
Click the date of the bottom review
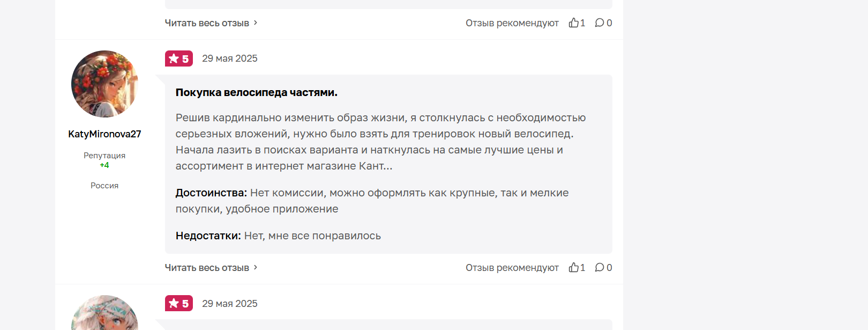click(x=230, y=304)
